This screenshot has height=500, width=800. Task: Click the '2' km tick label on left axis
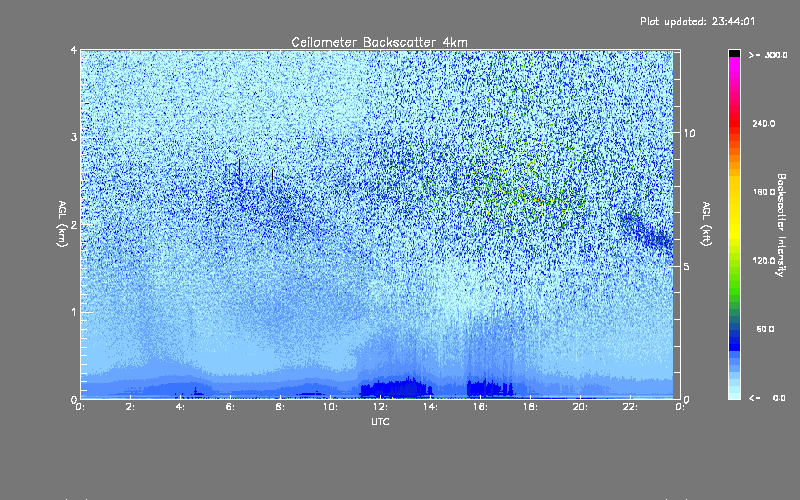click(x=74, y=225)
